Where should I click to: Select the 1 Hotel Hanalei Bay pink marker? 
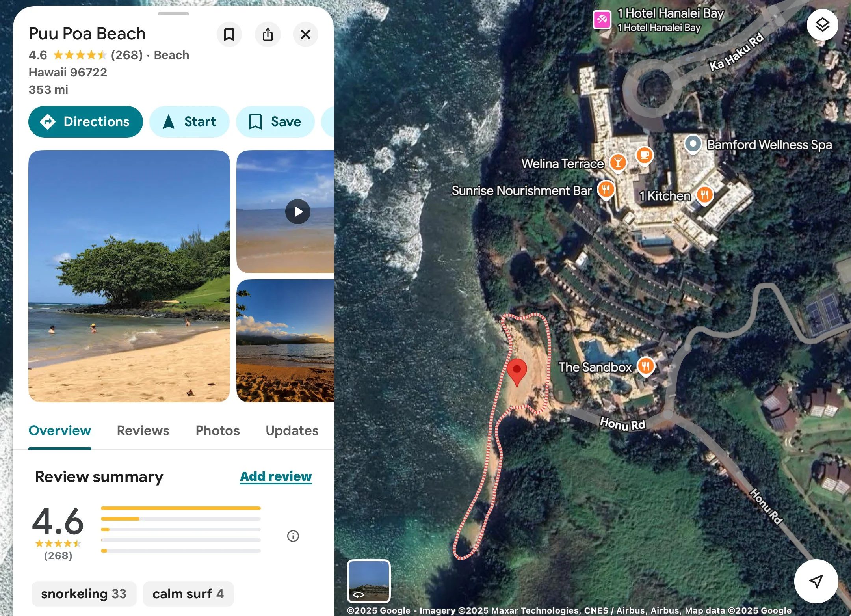[x=602, y=19]
